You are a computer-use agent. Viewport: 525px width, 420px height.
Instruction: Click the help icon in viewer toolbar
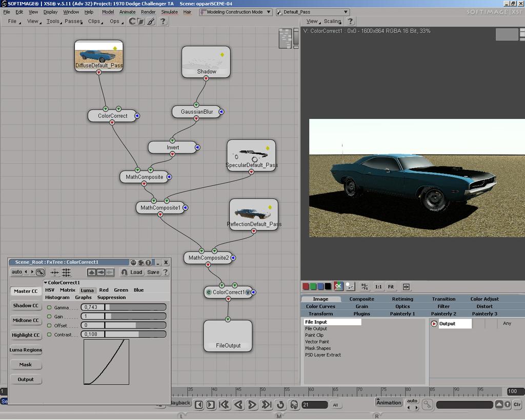tap(350, 22)
